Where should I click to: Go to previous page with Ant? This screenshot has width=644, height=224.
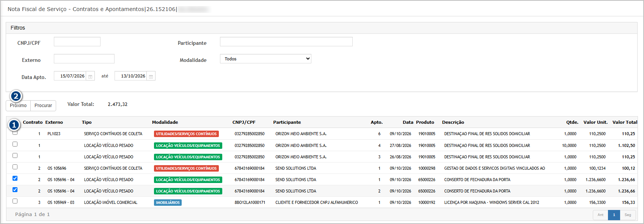600,215
